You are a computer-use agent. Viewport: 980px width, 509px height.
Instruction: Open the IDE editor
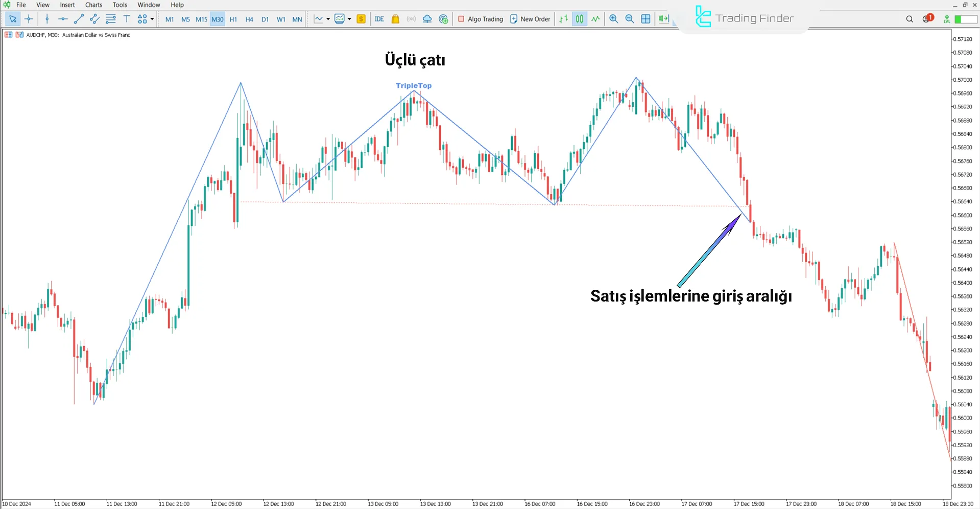point(379,19)
